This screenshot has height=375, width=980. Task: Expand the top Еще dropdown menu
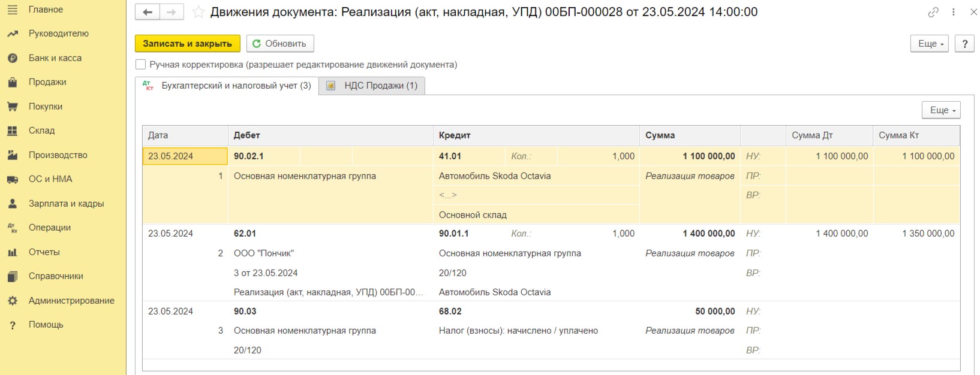tap(930, 44)
